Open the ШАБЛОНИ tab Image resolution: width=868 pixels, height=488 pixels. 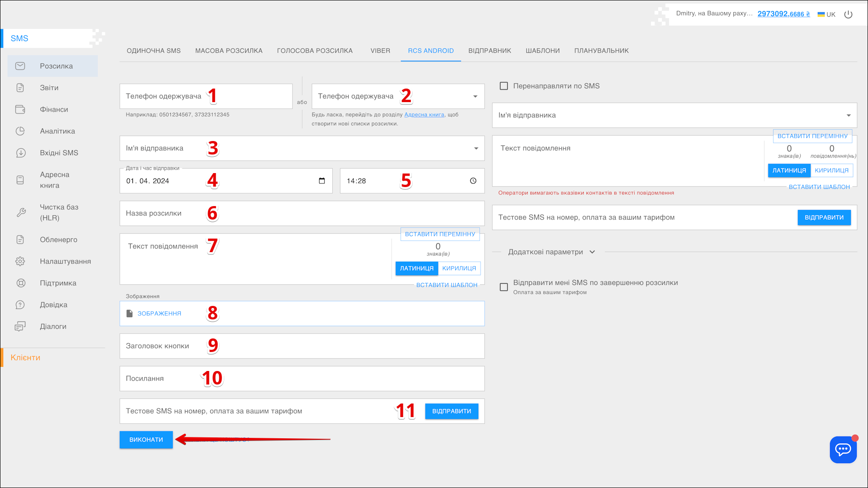click(x=542, y=51)
